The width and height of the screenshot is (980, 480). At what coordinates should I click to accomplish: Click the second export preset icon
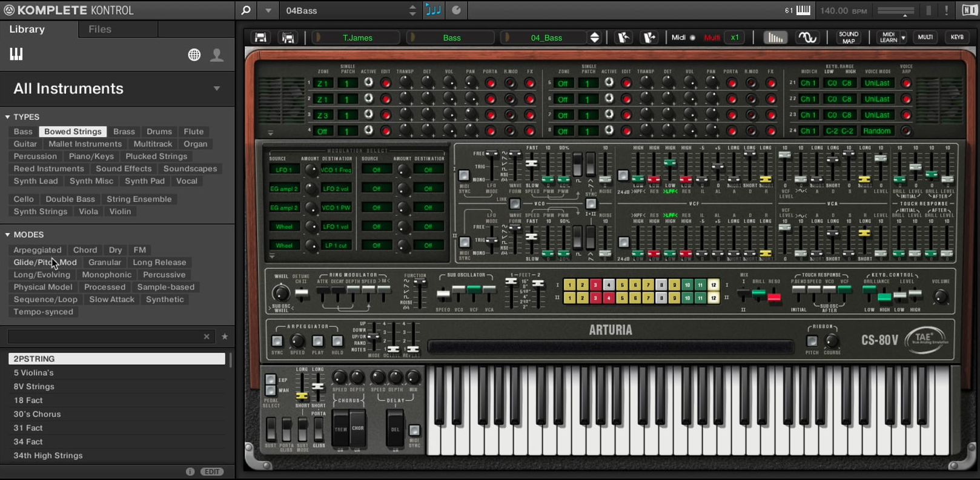click(649, 38)
